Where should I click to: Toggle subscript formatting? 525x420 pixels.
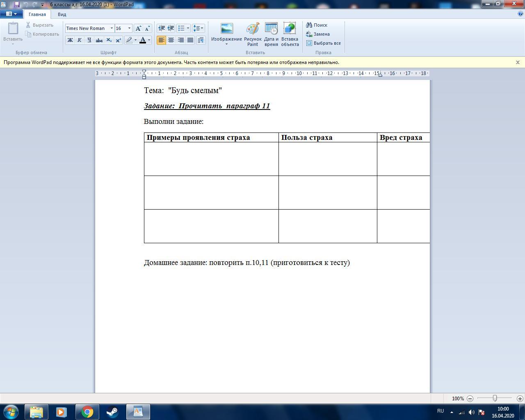tap(109, 40)
